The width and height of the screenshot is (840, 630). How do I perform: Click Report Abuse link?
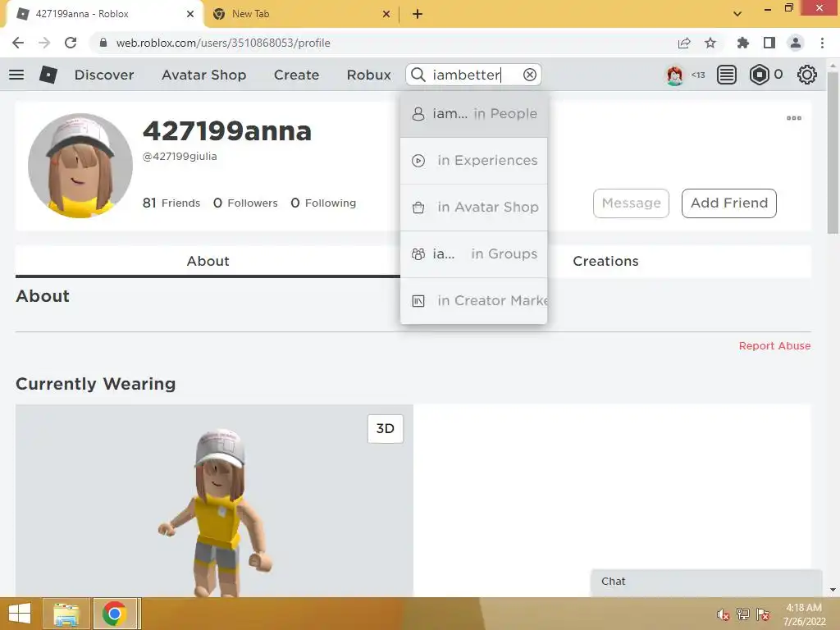[x=774, y=346]
